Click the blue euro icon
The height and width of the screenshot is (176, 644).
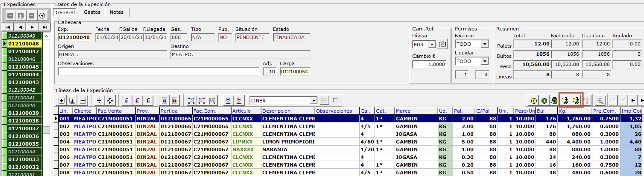[x=126, y=101]
